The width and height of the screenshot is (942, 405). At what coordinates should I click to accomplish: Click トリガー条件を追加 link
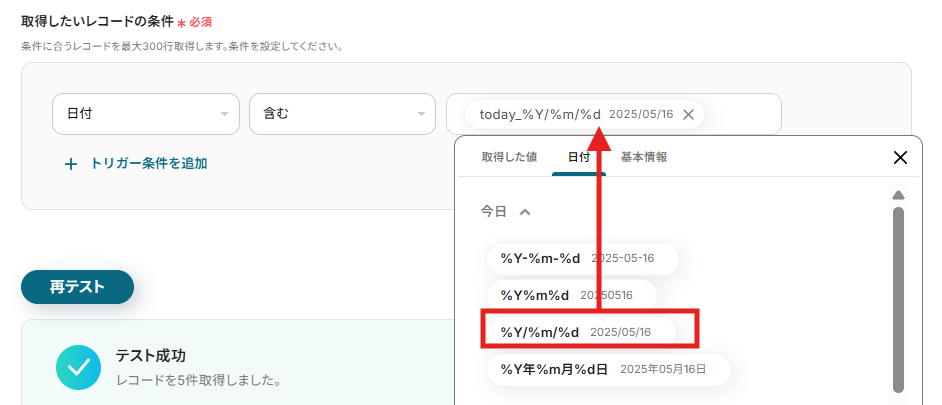click(x=148, y=163)
